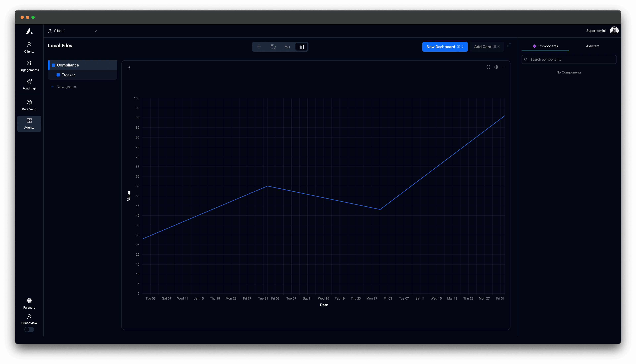Expand chart card to fullscreen
This screenshot has width=636, height=364.
[488, 67]
